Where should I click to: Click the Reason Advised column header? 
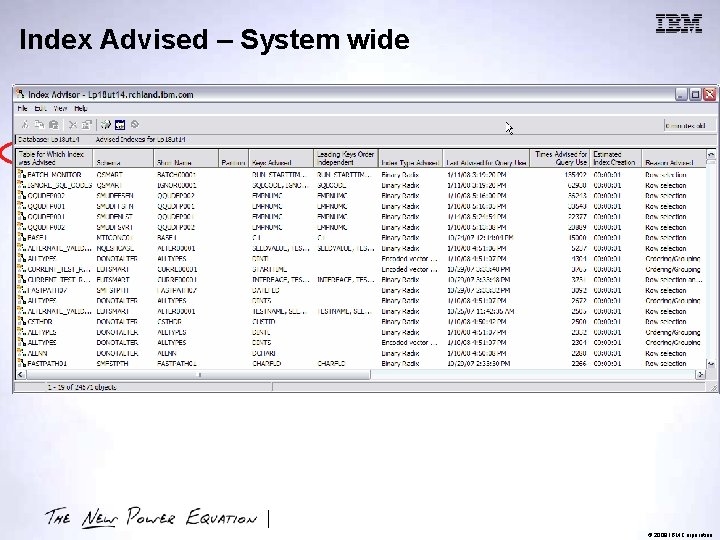tap(673, 158)
